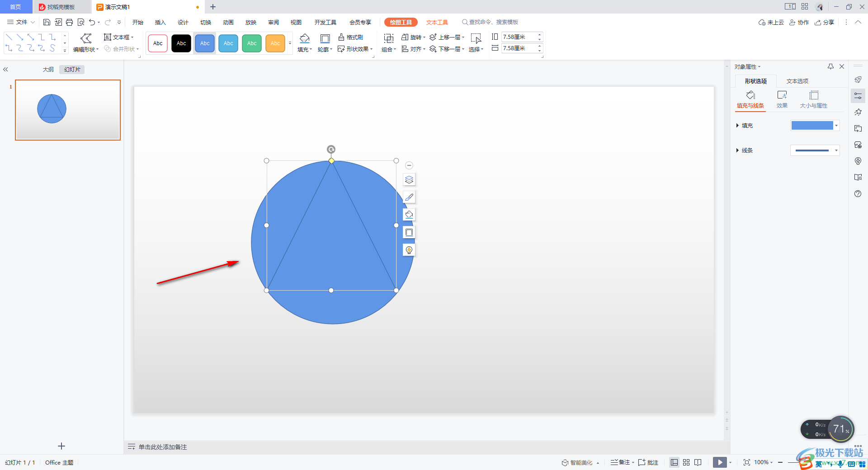Open the File (文件) menu dropdown

coord(21,22)
